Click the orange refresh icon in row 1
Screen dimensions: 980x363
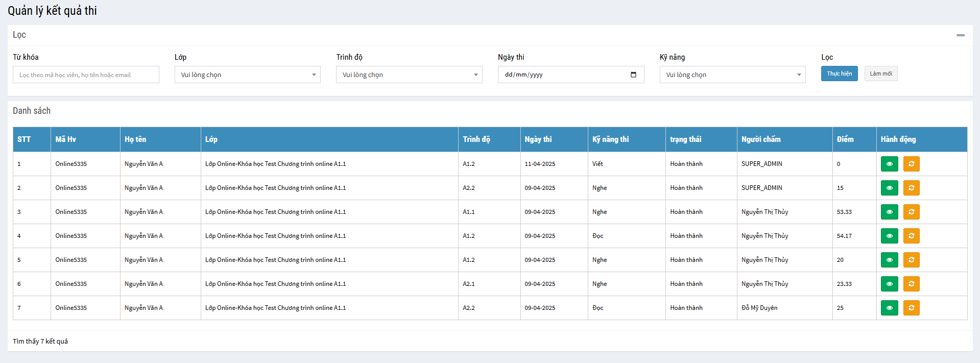[911, 164]
